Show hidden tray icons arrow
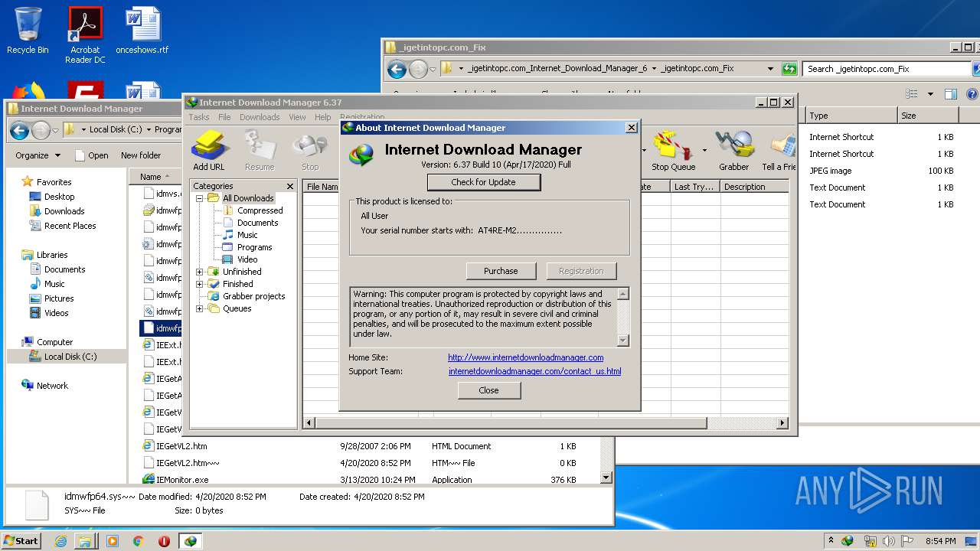This screenshot has width=980, height=551. 831,541
